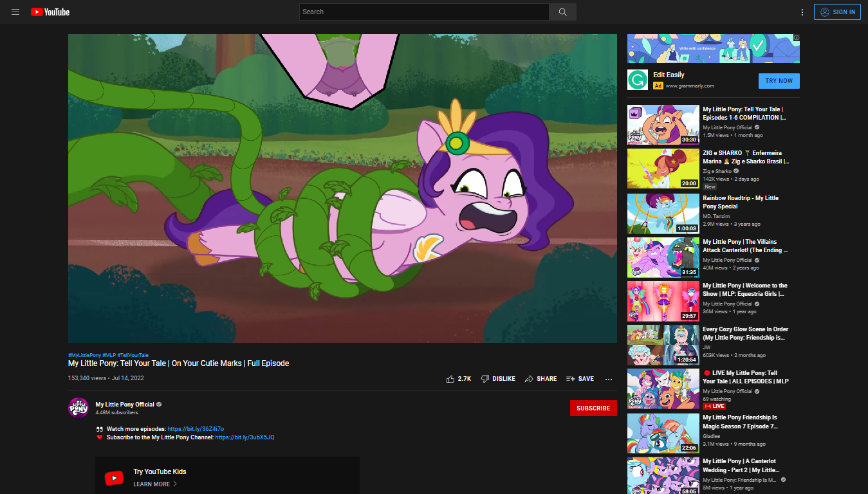The image size is (868, 494).
Task: Click the YouTube Kids logo icon
Action: (x=114, y=478)
